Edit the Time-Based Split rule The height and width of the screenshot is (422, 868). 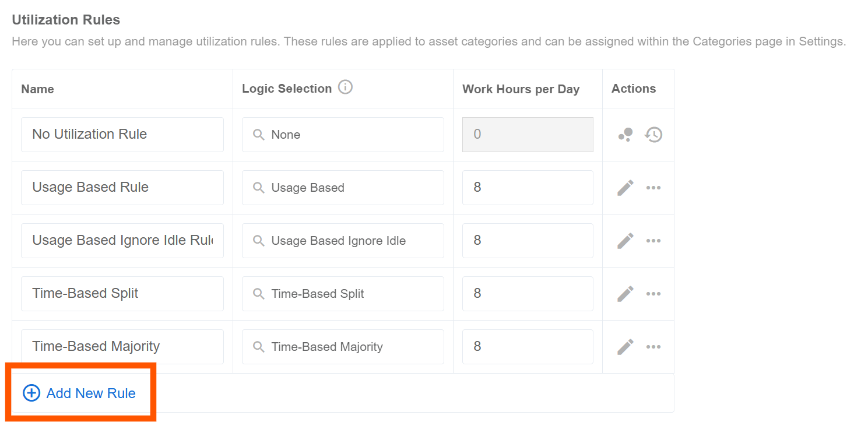click(x=625, y=294)
